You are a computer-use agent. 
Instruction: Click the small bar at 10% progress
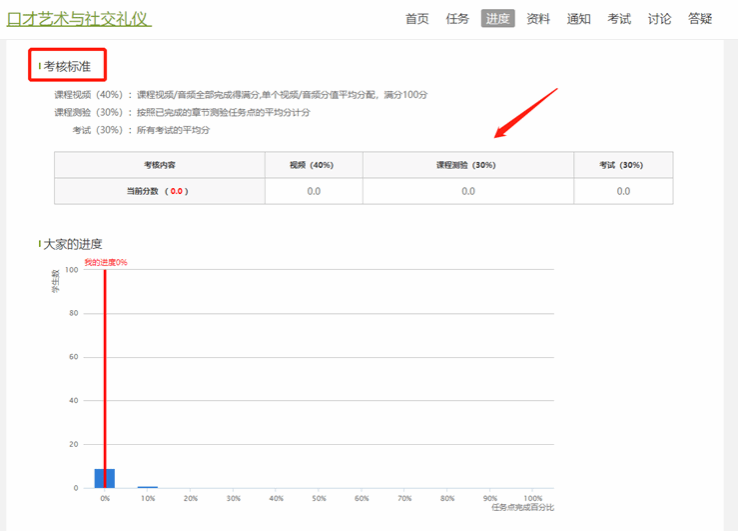147,486
